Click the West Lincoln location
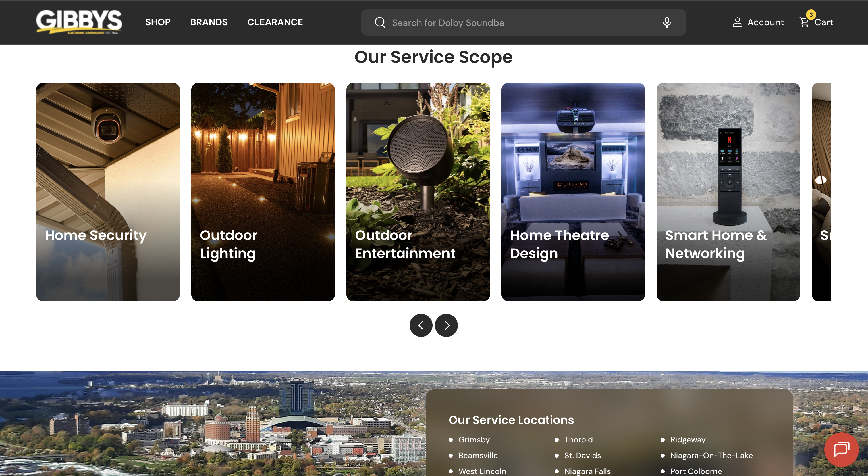 coord(482,471)
